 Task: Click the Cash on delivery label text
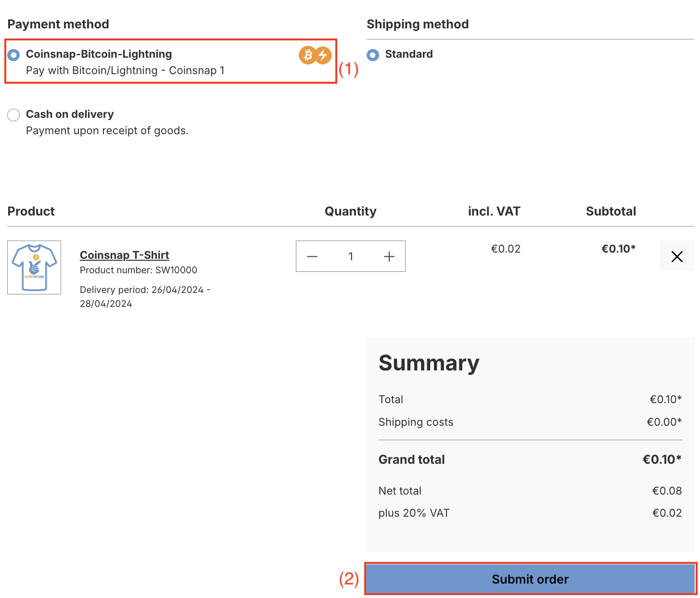click(x=70, y=115)
